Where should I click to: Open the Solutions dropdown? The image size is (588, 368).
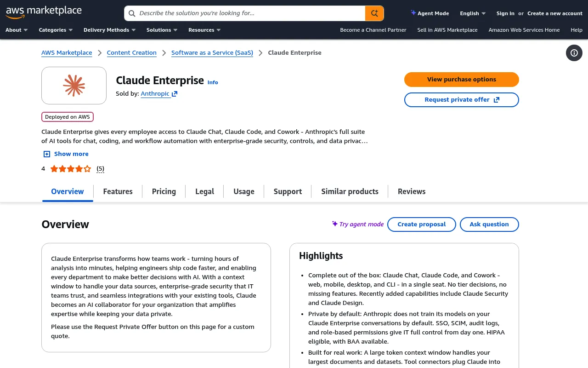tap(162, 30)
